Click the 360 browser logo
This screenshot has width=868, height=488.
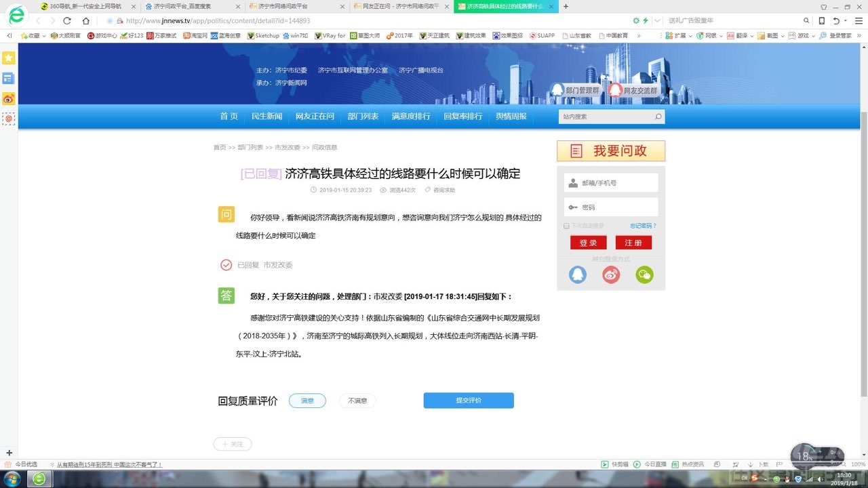[x=16, y=15]
